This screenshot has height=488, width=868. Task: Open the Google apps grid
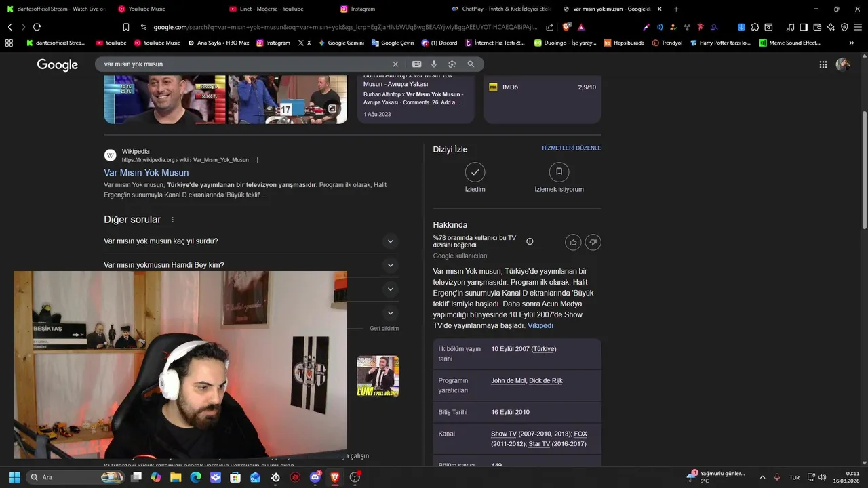click(x=823, y=64)
